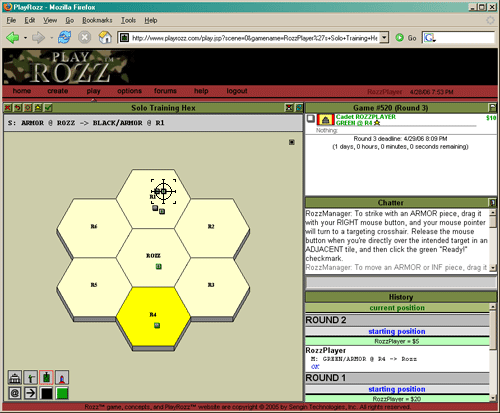Image resolution: width=500 pixels, height=413 pixels.
Task: Select the rocket missile piece icon
Action: [62, 378]
